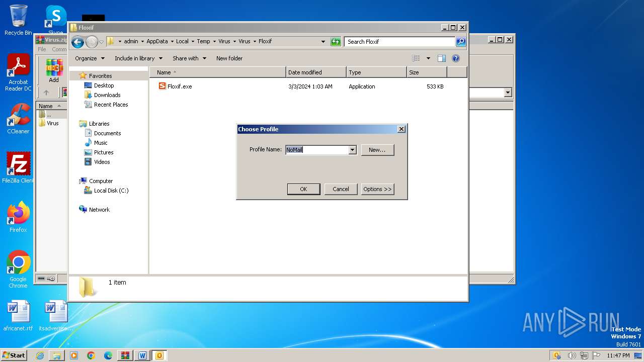Select Pictures library
This screenshot has height=362, width=644.
104,152
